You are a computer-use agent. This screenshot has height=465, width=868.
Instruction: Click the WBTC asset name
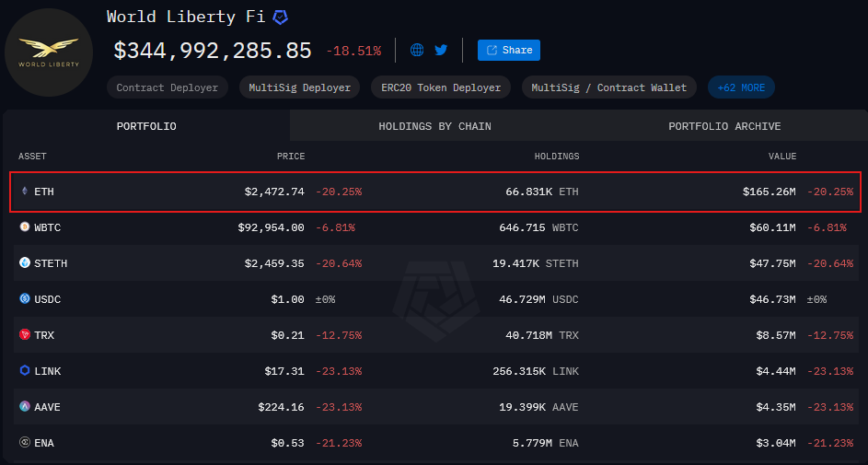pyautogui.click(x=48, y=227)
